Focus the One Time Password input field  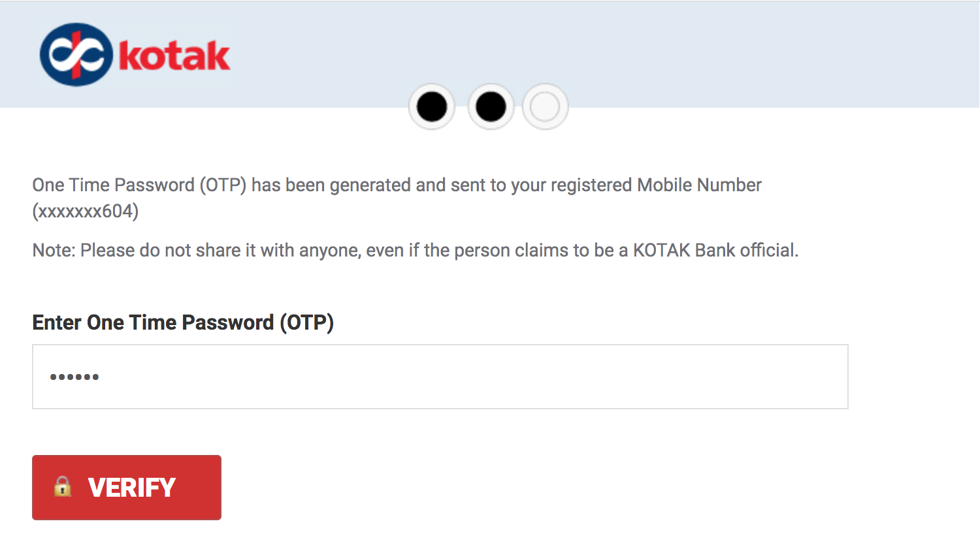[440, 377]
